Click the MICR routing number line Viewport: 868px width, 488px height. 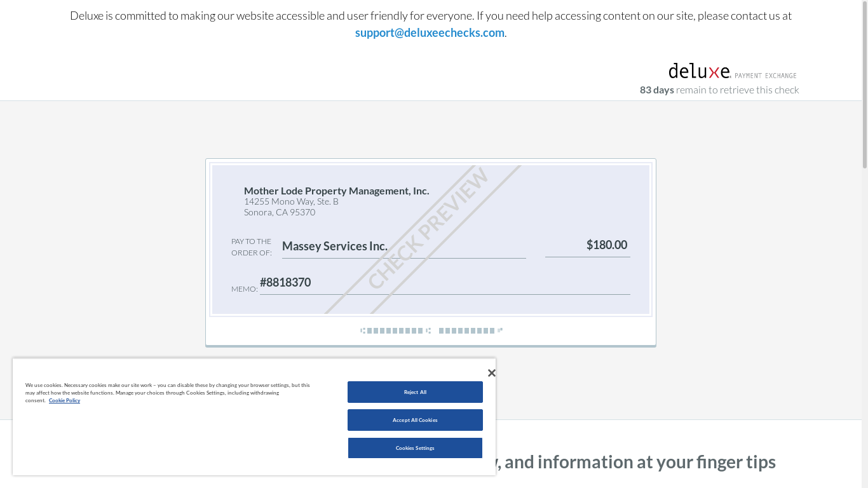[x=431, y=330]
